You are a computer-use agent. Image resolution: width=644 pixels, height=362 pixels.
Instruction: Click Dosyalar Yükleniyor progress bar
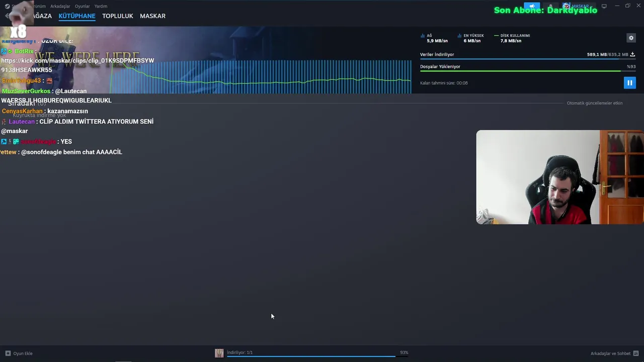(x=527, y=71)
